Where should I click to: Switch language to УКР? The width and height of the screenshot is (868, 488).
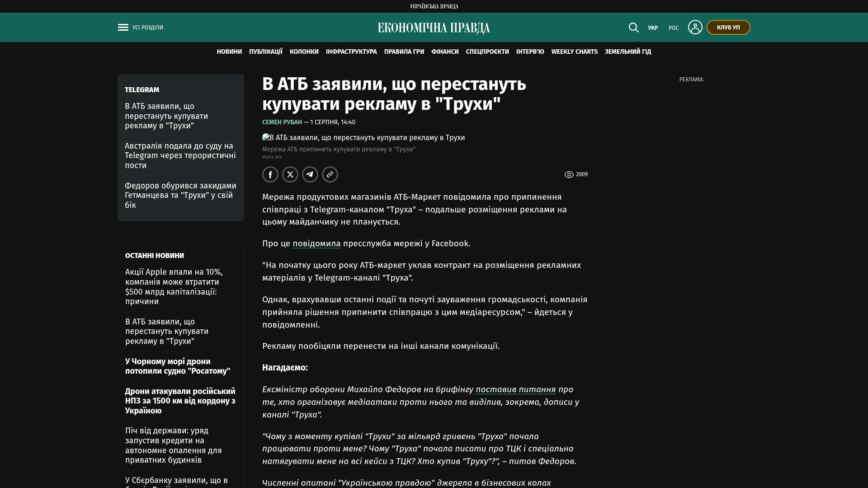click(x=653, y=28)
